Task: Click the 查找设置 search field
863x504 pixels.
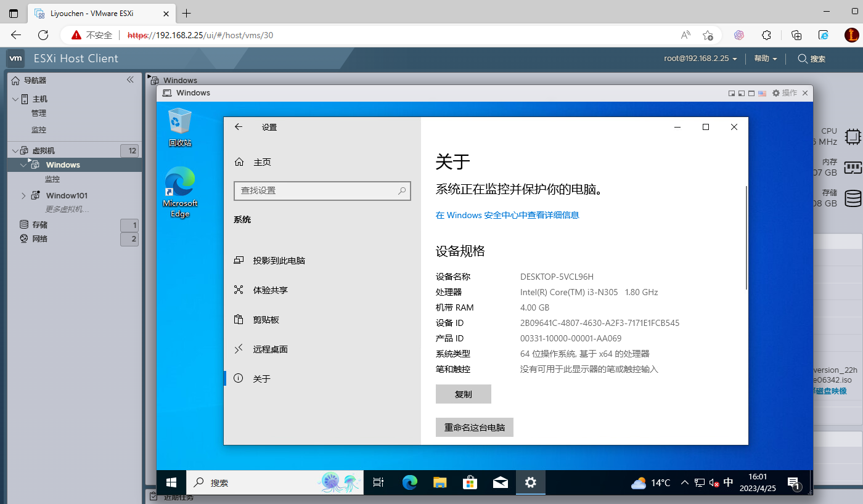Action: [x=322, y=190]
